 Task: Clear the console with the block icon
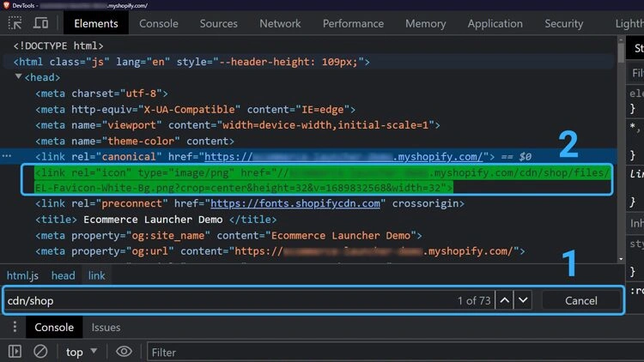[40, 352]
